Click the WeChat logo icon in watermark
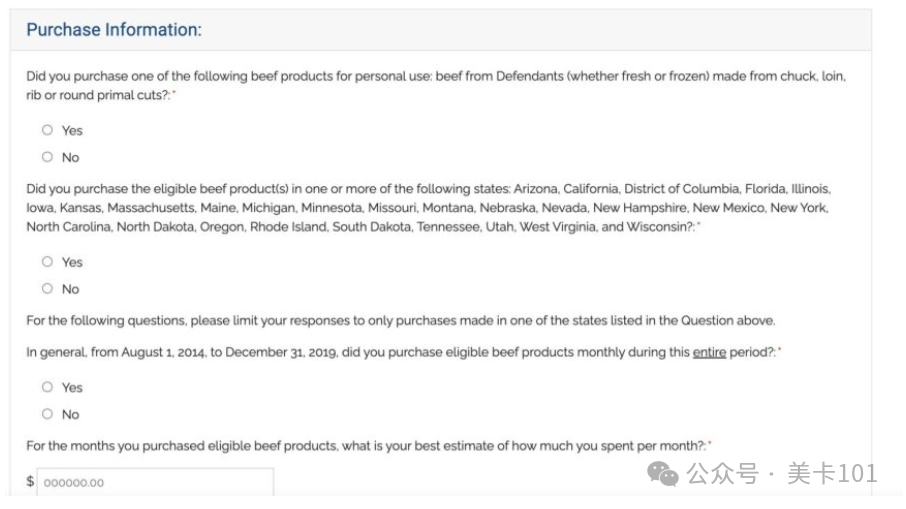 coord(663,474)
